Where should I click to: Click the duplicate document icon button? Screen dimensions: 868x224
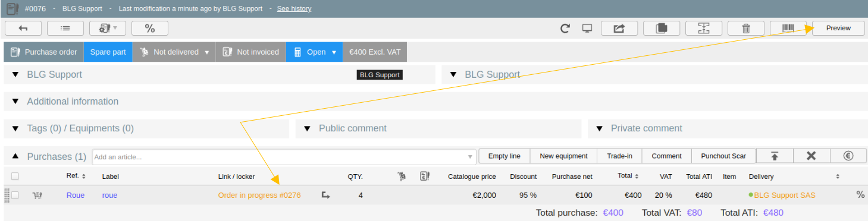662,28
